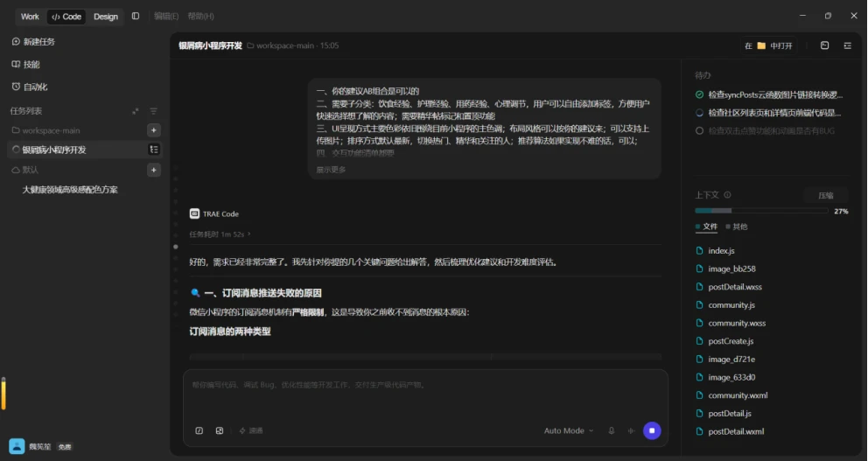Toggle the in-progress 检查社区列表页 todo circle
The image size is (868, 461).
pos(699,113)
